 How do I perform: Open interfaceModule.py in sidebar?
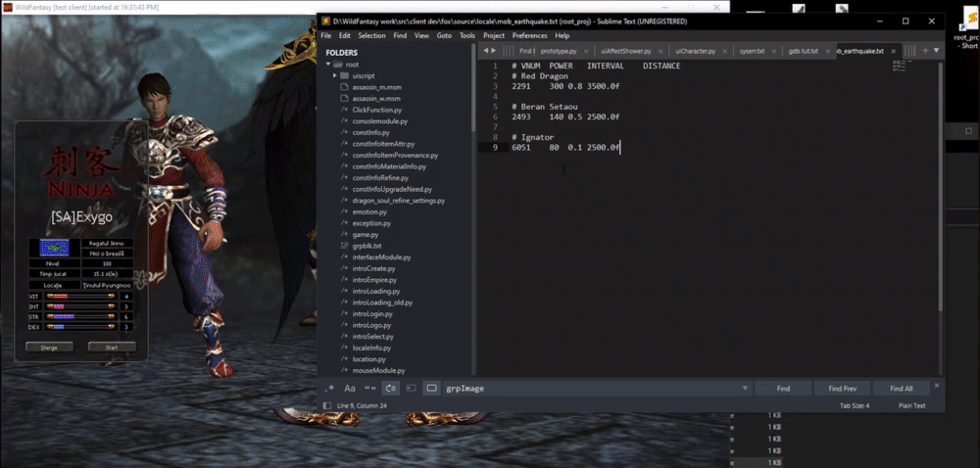(381, 257)
